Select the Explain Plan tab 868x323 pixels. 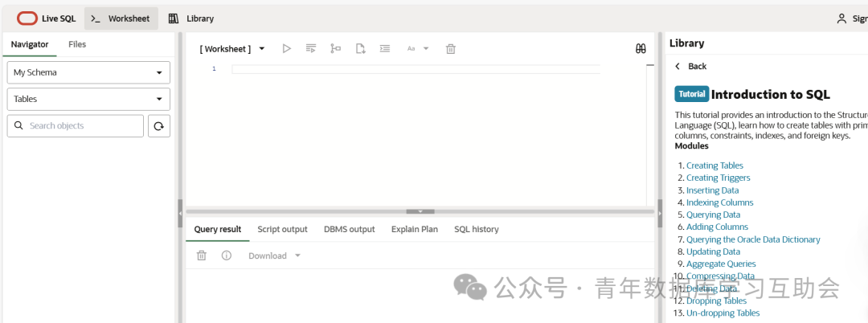(415, 229)
